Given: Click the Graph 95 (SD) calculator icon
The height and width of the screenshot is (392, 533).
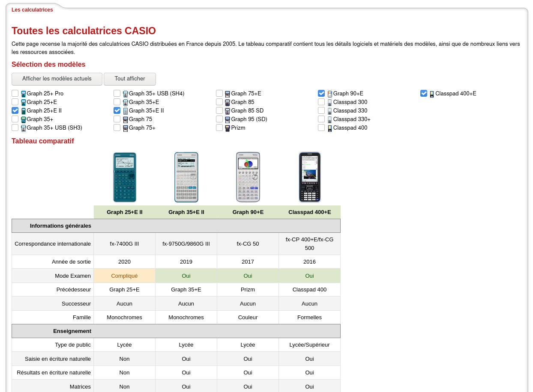Looking at the screenshot, I should click(228, 119).
